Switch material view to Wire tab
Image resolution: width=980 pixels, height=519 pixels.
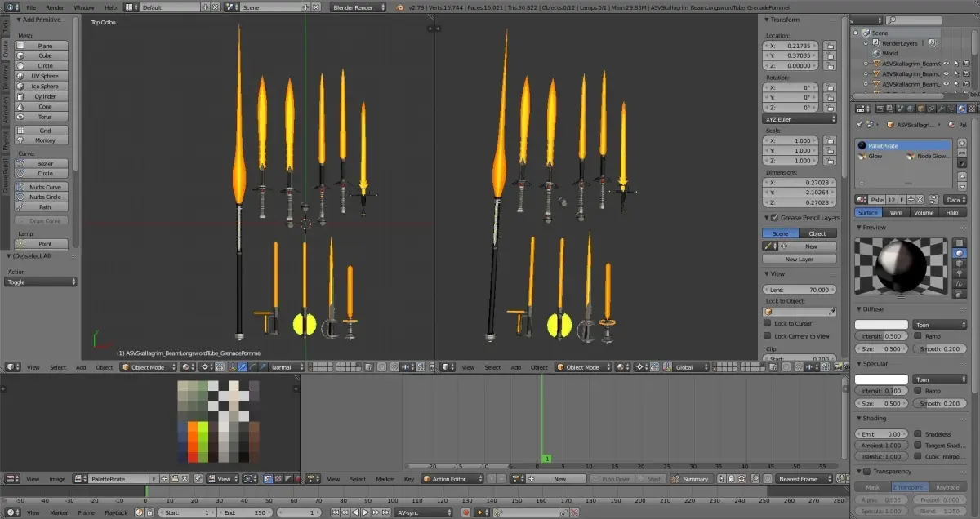[x=896, y=212]
